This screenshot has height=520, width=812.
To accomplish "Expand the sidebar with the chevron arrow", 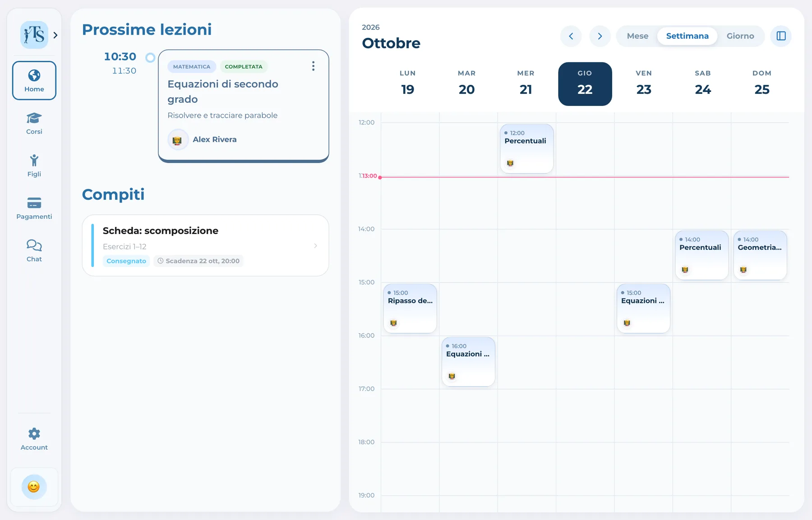I will tap(55, 35).
